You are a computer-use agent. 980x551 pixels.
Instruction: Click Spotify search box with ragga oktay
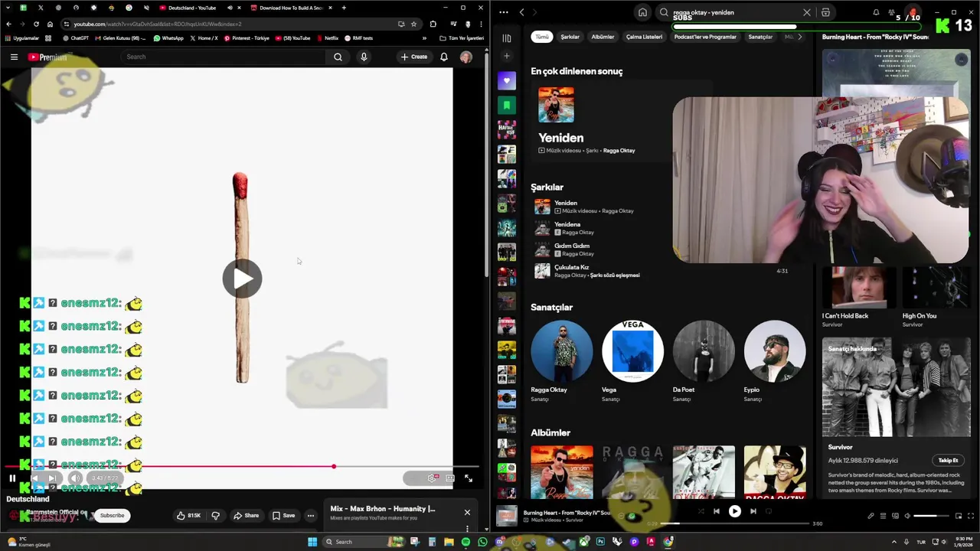click(733, 12)
